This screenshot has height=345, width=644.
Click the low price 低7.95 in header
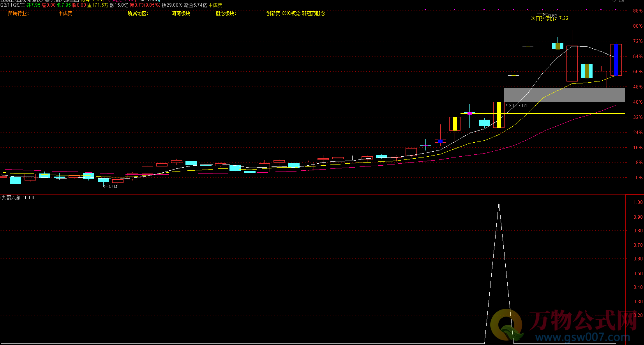(64, 5)
